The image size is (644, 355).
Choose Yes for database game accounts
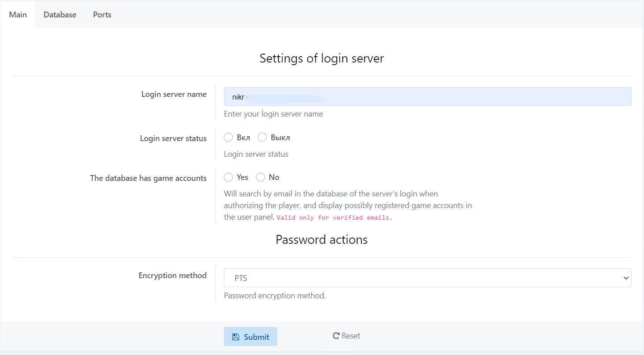228,177
